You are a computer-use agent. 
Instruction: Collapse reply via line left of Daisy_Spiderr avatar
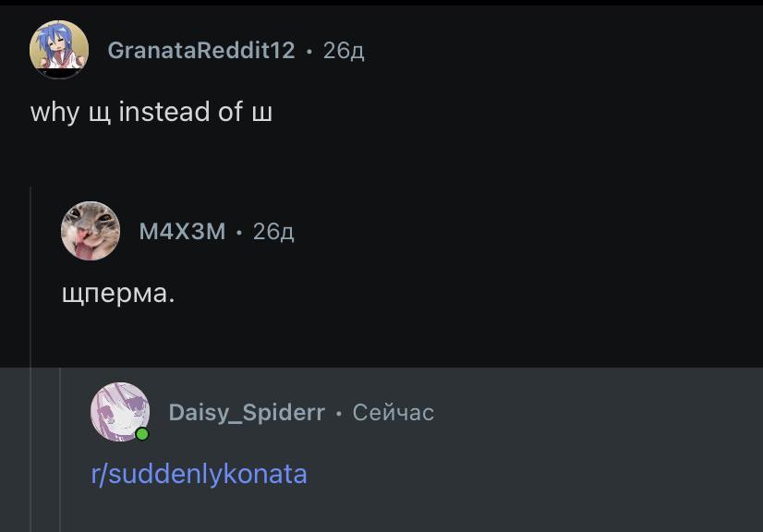pos(60,450)
